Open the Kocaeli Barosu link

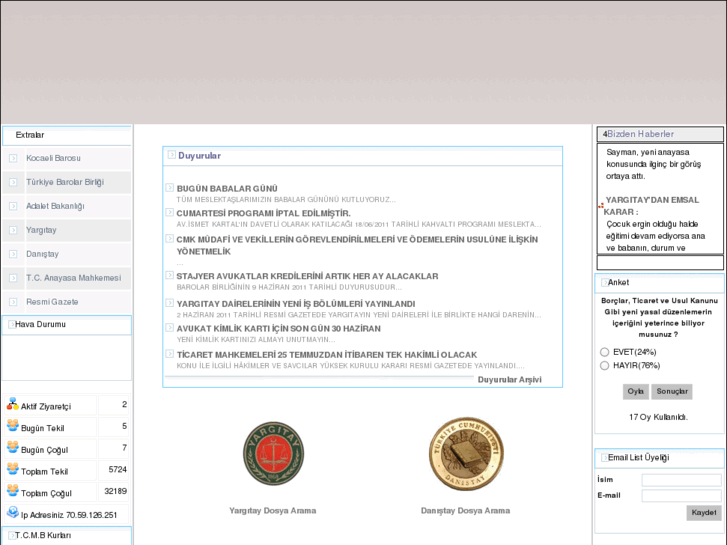pyautogui.click(x=53, y=158)
